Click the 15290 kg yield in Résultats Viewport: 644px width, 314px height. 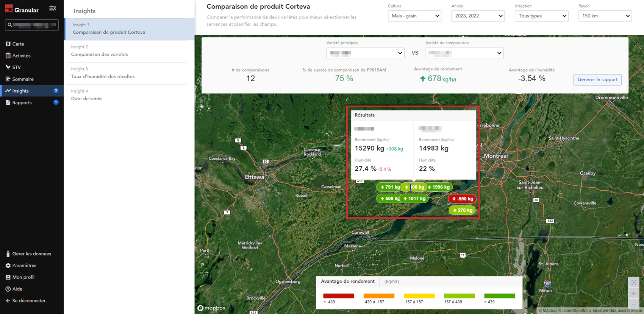tap(369, 148)
